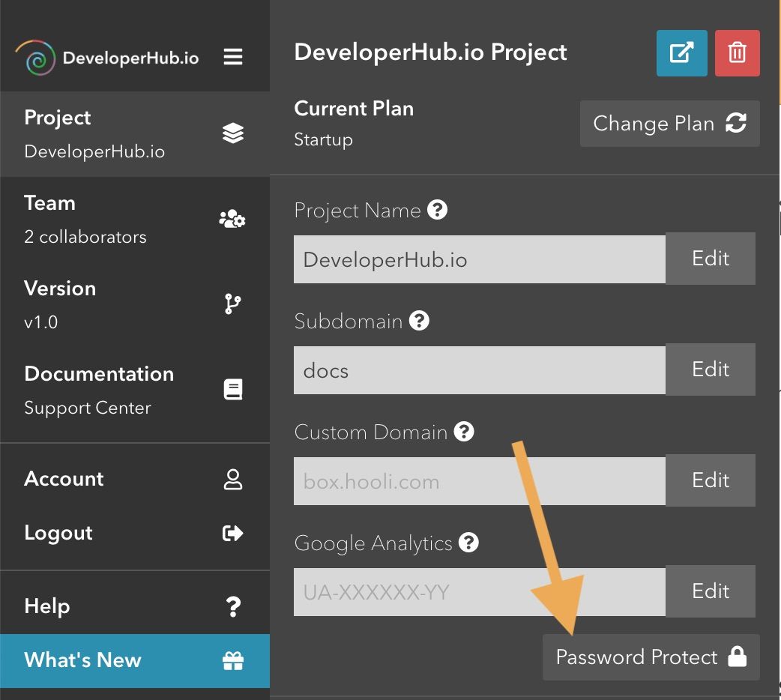Viewport: 781px width, 700px height.
Task: Click the DeveloperHub.io spiral logo
Action: coord(35,57)
